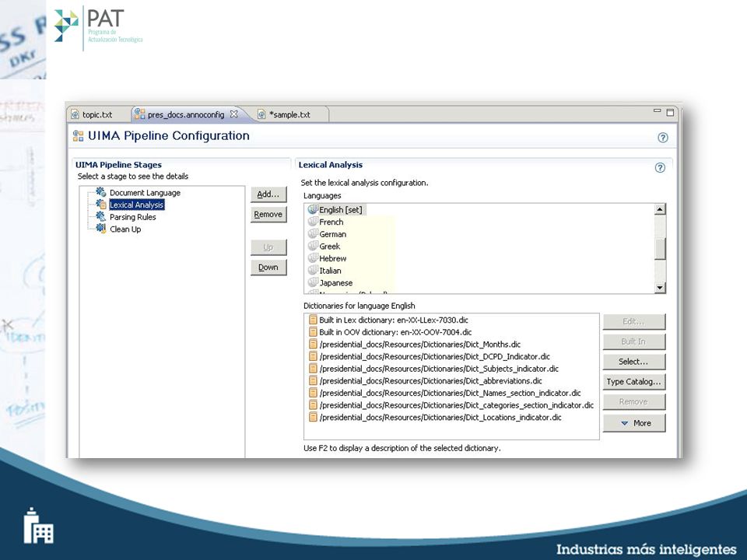Maximize the editor pane
Image resolution: width=747 pixels, height=560 pixels.
pos(670,112)
